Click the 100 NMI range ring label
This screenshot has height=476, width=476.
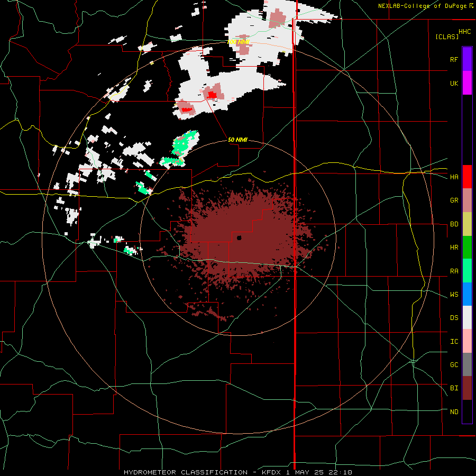coord(239,42)
